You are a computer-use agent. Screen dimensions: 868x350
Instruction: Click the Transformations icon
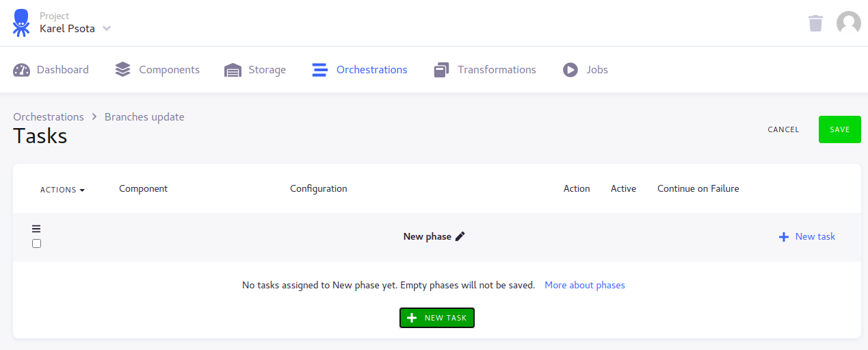click(x=442, y=70)
